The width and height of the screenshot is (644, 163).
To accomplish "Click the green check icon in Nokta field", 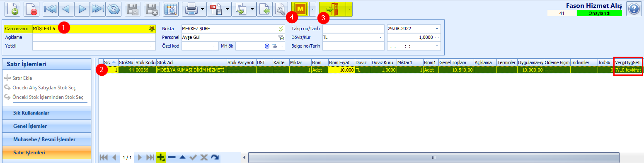I will click(281, 29).
